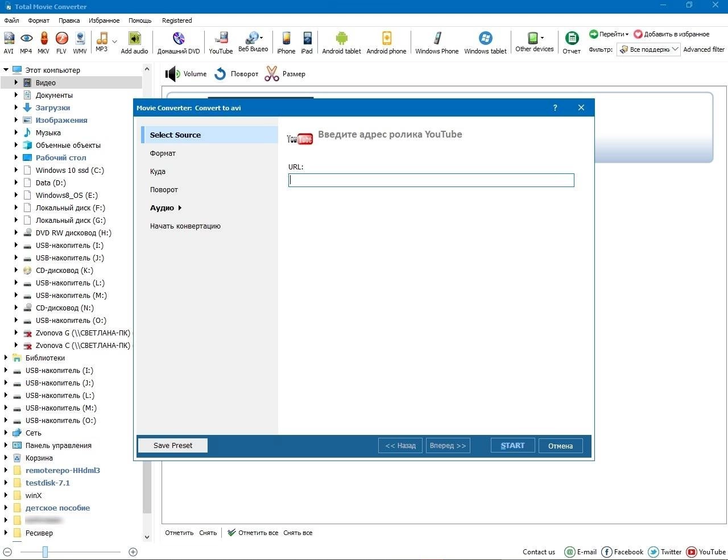
Task: Expand the Загрузки tree node
Action: pos(16,107)
